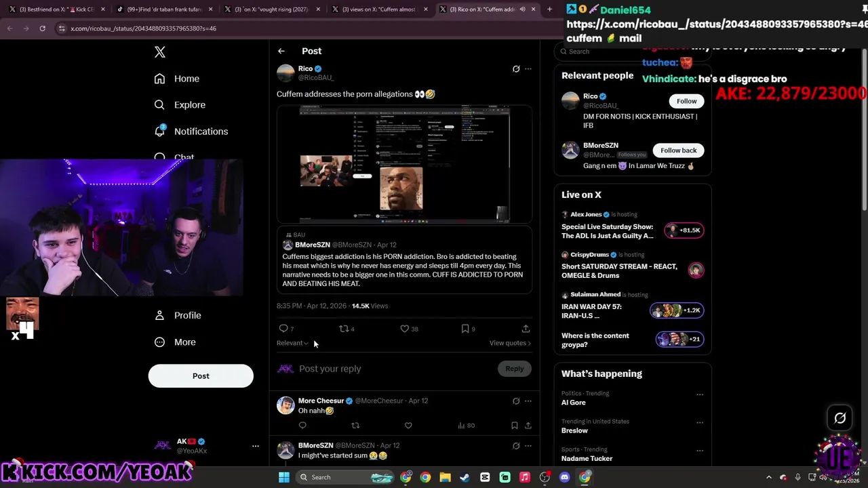Open File Explorer from taskbar

click(x=445, y=477)
